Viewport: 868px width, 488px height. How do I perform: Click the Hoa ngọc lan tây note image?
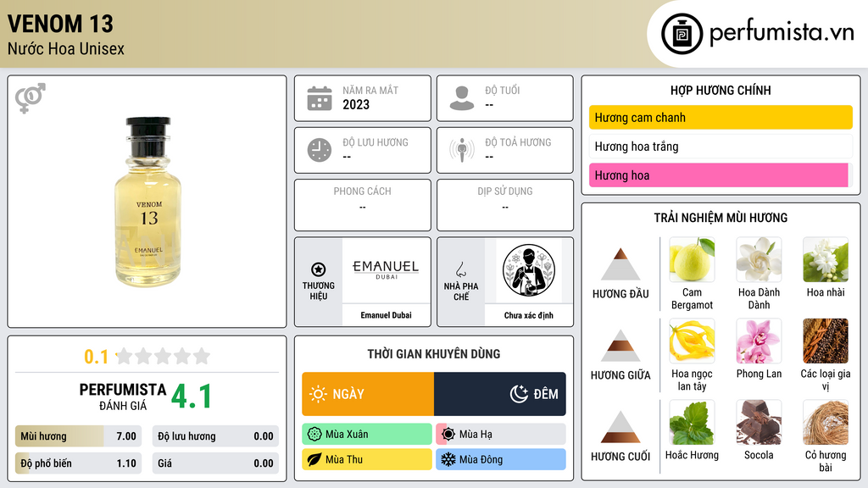(692, 341)
